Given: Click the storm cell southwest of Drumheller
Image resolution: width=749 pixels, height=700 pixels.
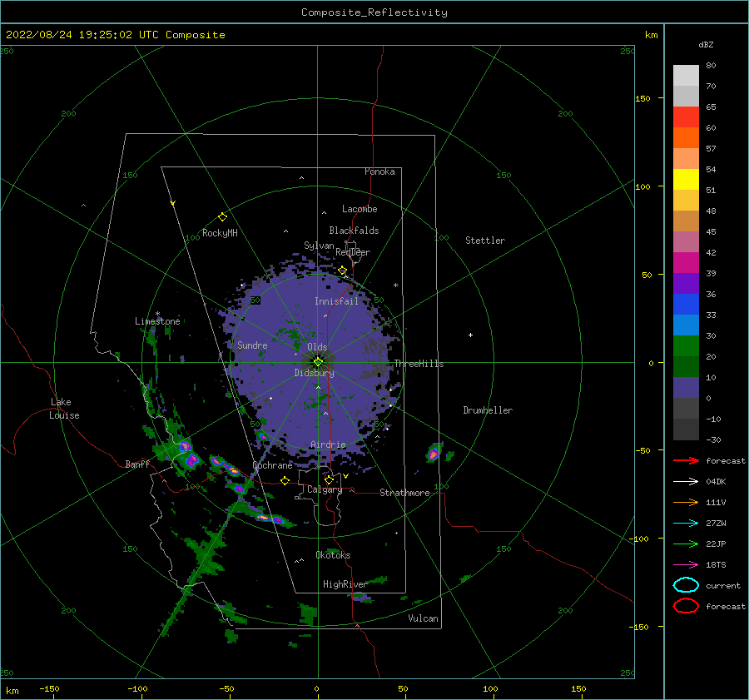Looking at the screenshot, I should [434, 452].
